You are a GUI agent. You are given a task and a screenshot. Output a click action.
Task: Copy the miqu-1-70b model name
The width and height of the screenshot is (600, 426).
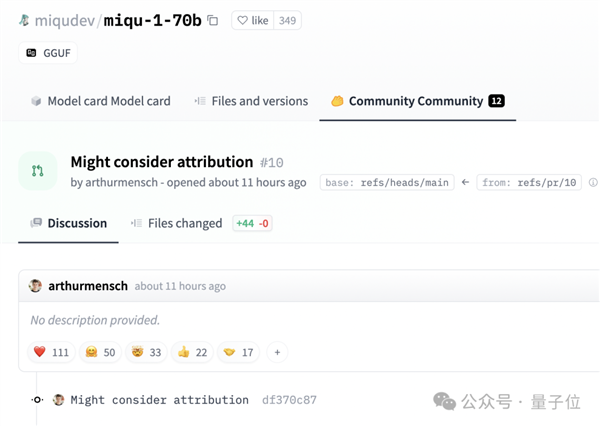click(213, 20)
